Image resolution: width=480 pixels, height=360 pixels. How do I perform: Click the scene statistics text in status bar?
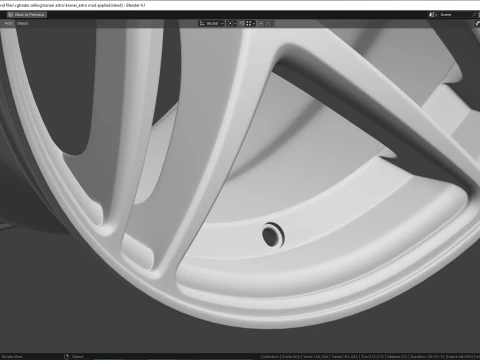369,357
